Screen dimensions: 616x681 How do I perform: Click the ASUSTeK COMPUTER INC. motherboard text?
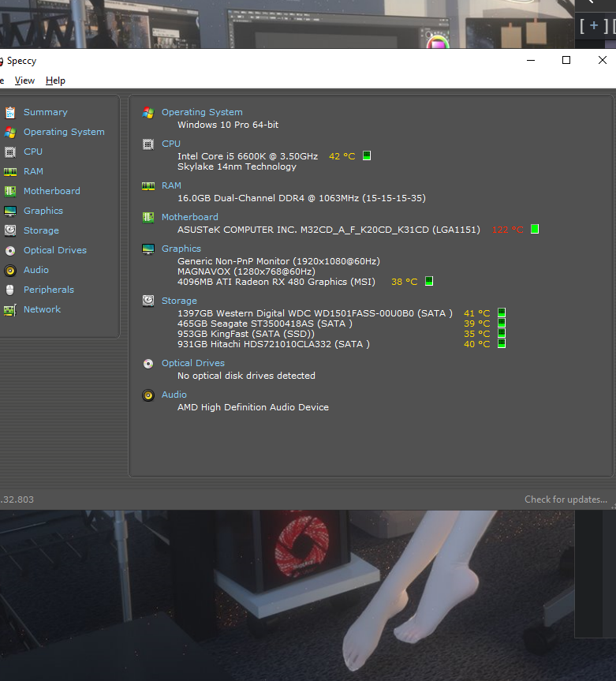329,230
